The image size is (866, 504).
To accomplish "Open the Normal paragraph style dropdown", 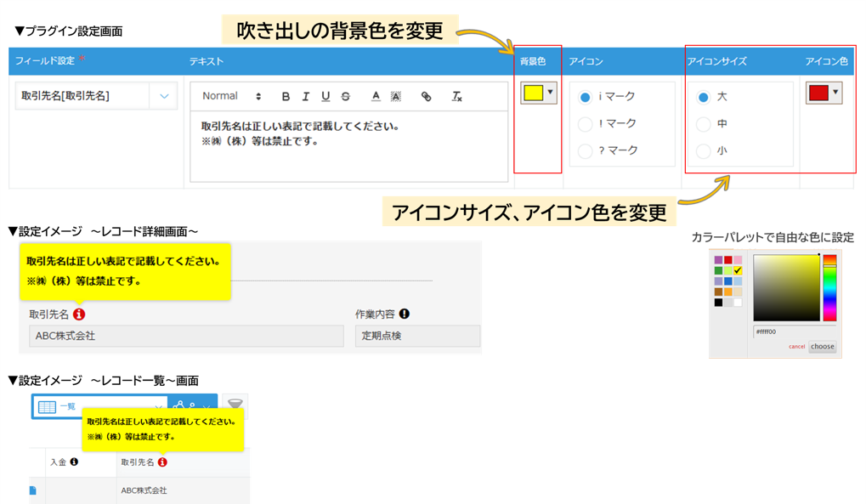I will click(229, 95).
